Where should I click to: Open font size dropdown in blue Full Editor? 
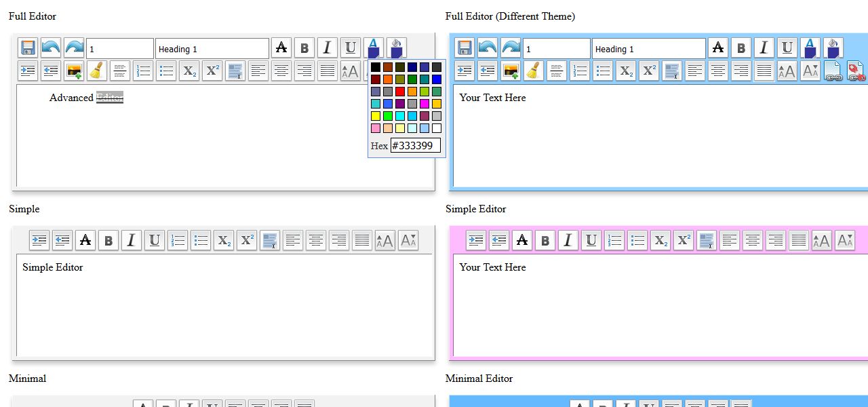click(557, 48)
